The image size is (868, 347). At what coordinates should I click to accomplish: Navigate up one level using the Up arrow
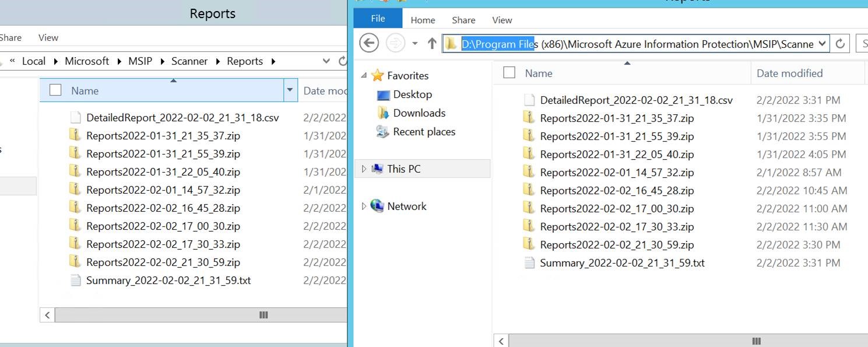point(431,43)
